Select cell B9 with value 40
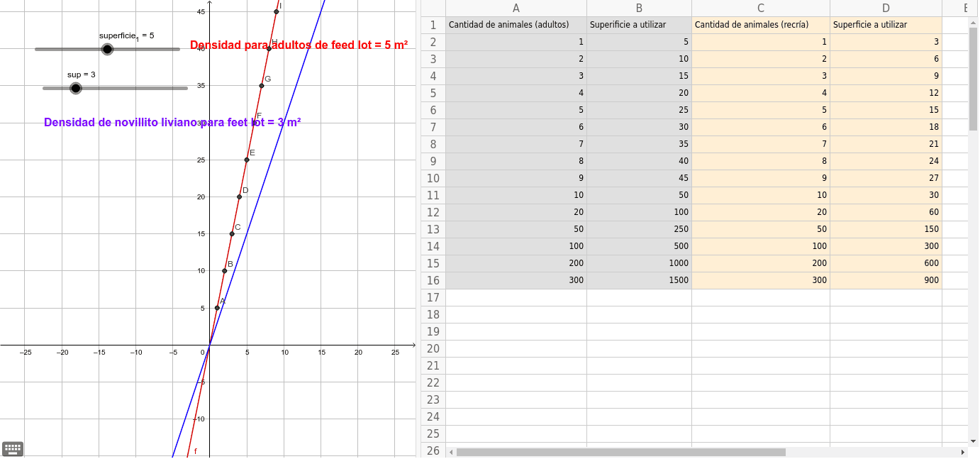 point(639,161)
